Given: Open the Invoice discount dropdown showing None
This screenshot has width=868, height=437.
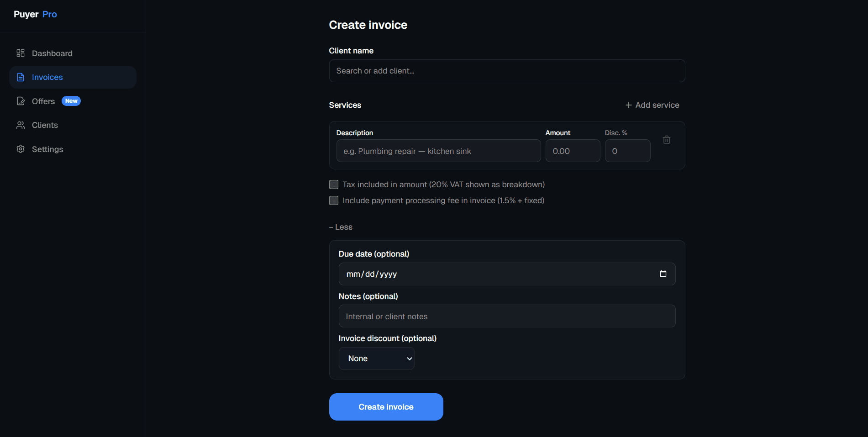Looking at the screenshot, I should (x=376, y=358).
